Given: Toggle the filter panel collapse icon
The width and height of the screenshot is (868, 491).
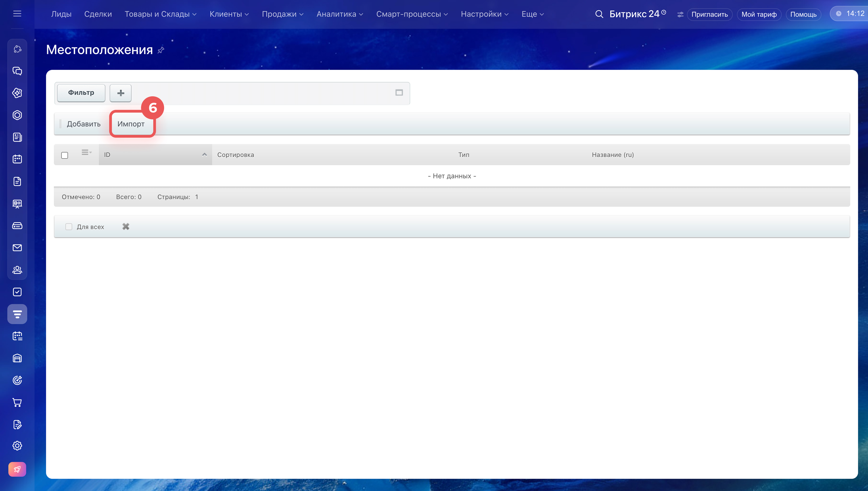Looking at the screenshot, I should point(399,93).
